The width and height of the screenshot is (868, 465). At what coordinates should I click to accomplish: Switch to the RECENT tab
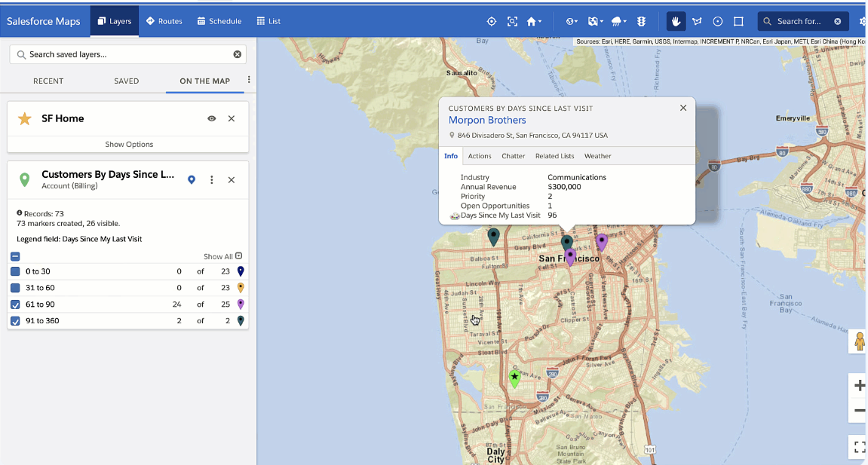coord(48,81)
